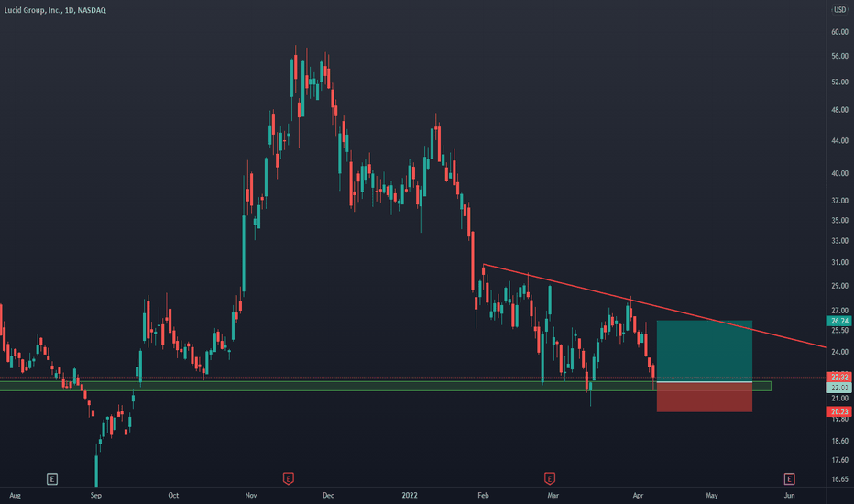Image resolution: width=854 pixels, height=504 pixels.
Task: Click the 20.23 stop price tag
Action: pyautogui.click(x=839, y=412)
